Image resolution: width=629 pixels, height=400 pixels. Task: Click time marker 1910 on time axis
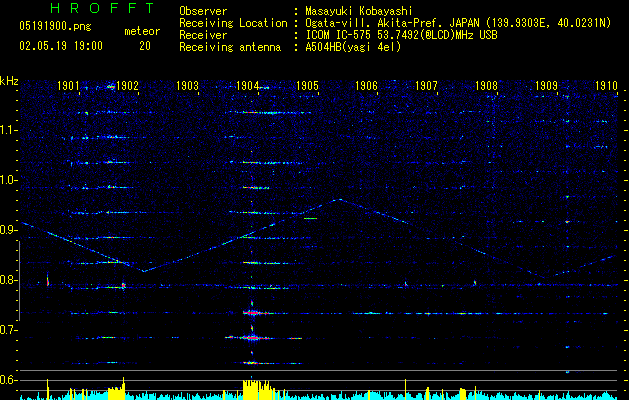click(x=606, y=85)
